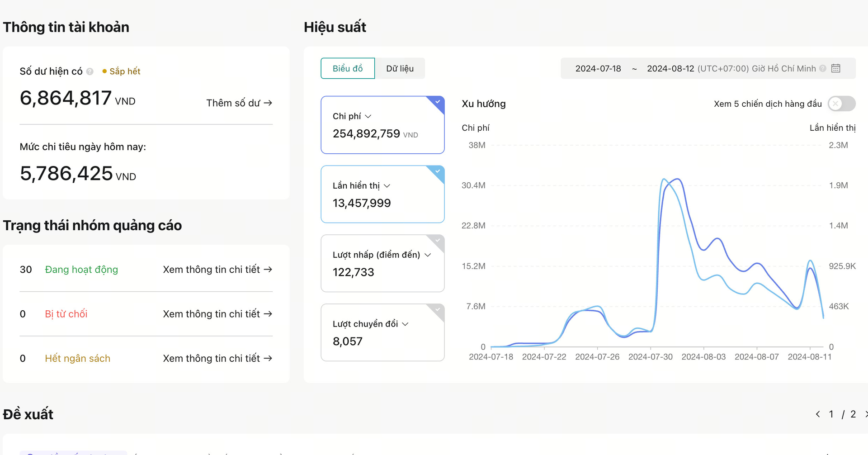868x455 pixels.
Task: Click the 6,864,817 balance value
Action: click(66, 98)
